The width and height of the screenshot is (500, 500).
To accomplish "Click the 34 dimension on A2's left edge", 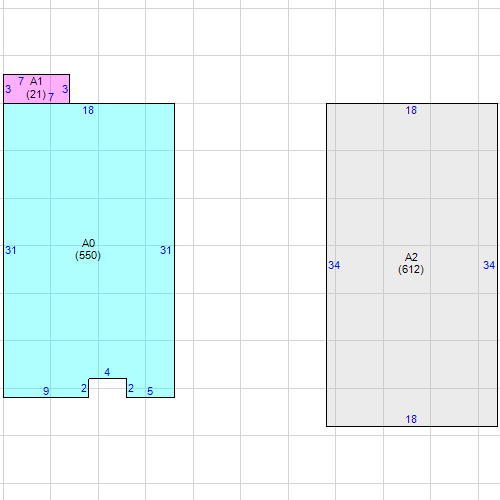I will point(334,265).
